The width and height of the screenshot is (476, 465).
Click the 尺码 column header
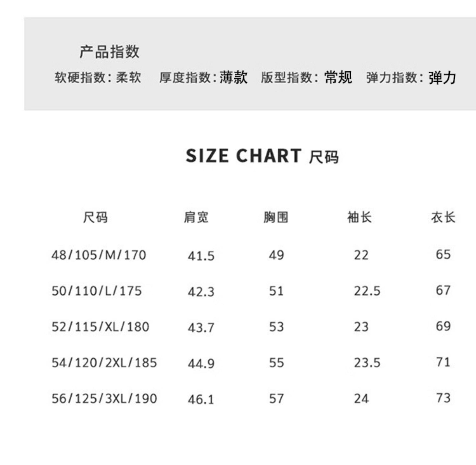tap(95, 217)
